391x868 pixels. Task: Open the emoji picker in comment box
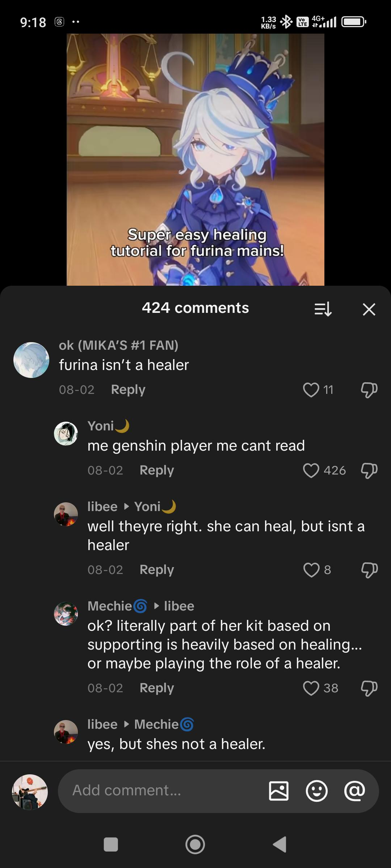tap(317, 791)
